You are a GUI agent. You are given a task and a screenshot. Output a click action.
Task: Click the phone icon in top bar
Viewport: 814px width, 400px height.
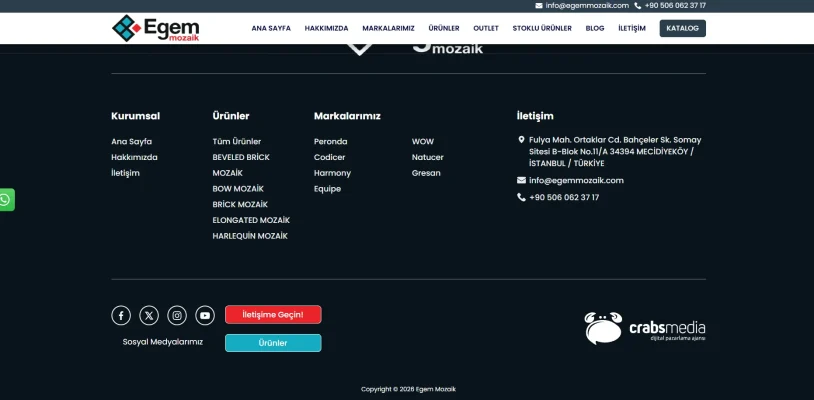point(637,6)
